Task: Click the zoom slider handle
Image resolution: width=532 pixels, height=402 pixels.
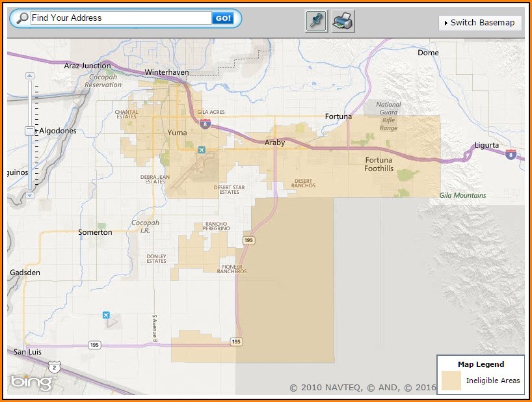Action: 29,131
